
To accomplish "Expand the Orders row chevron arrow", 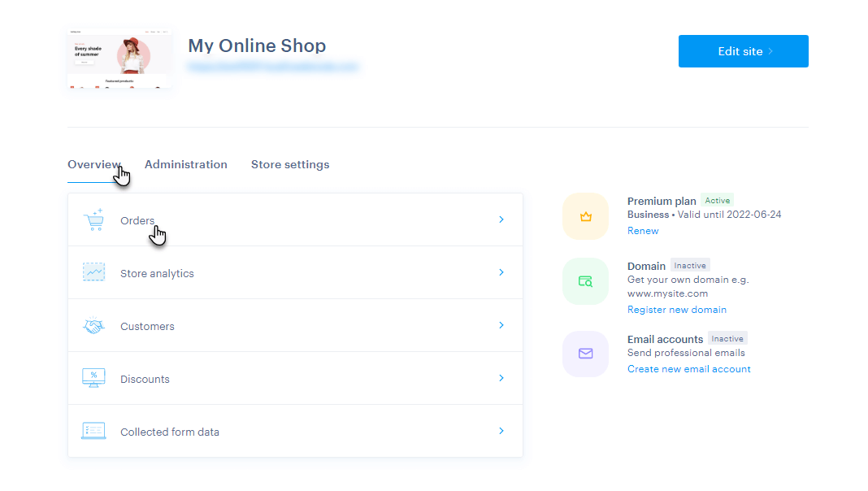I will coord(501,219).
